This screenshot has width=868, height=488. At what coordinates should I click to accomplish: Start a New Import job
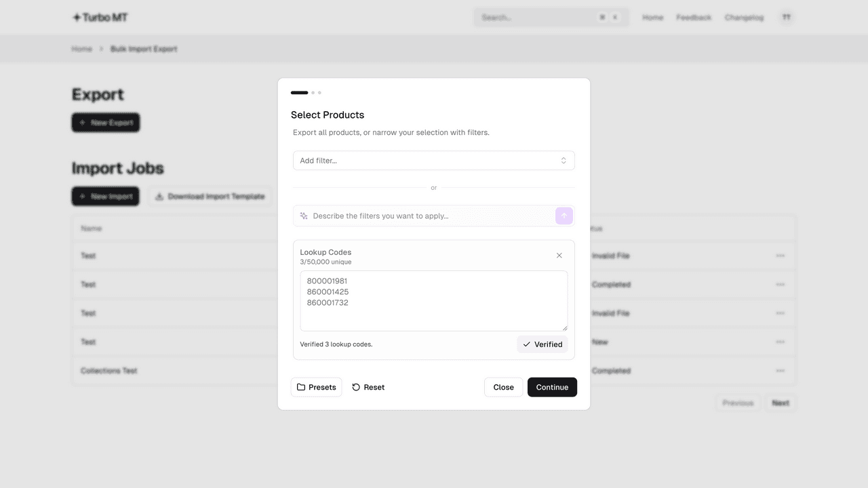pyautogui.click(x=106, y=197)
